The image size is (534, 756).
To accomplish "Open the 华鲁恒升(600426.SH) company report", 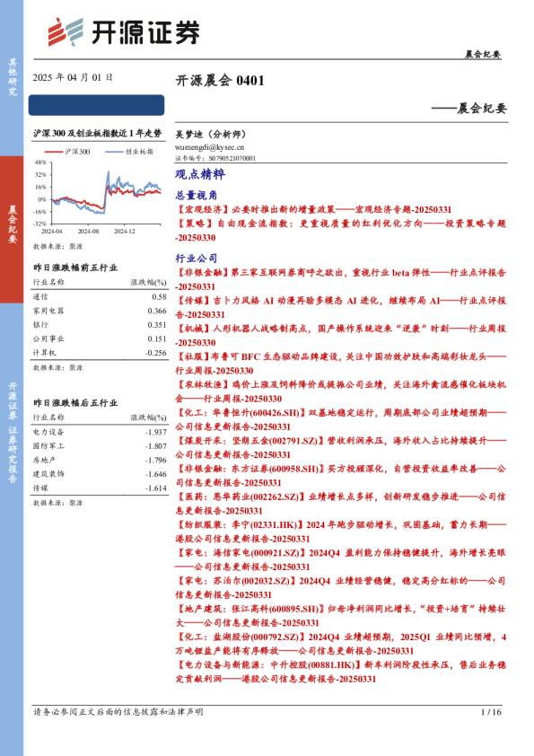I will pyautogui.click(x=340, y=419).
